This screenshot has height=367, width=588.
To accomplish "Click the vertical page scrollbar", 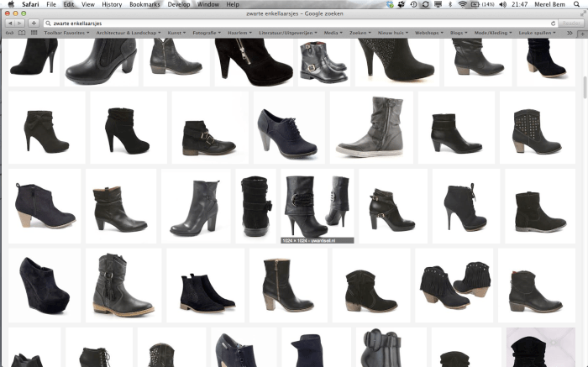I will (x=585, y=88).
